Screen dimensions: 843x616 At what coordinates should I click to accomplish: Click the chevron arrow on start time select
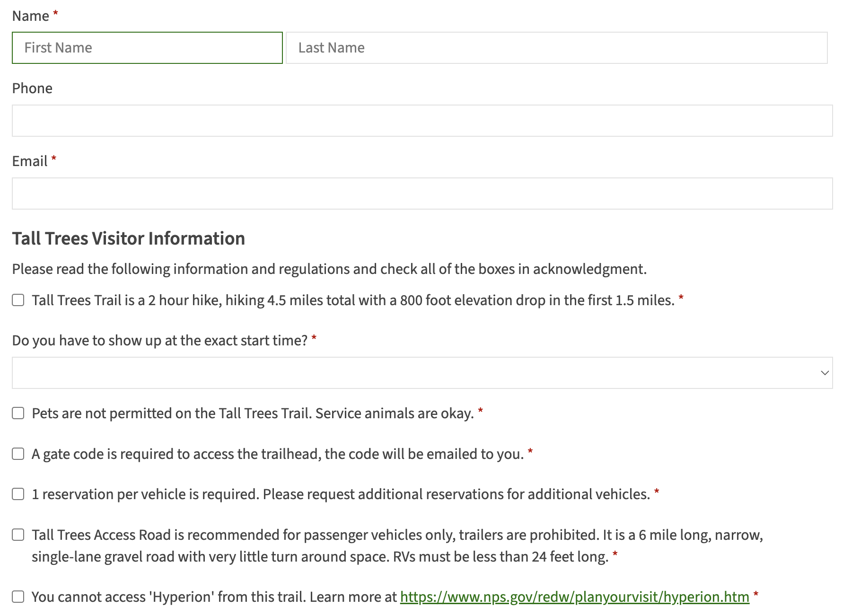(x=825, y=373)
